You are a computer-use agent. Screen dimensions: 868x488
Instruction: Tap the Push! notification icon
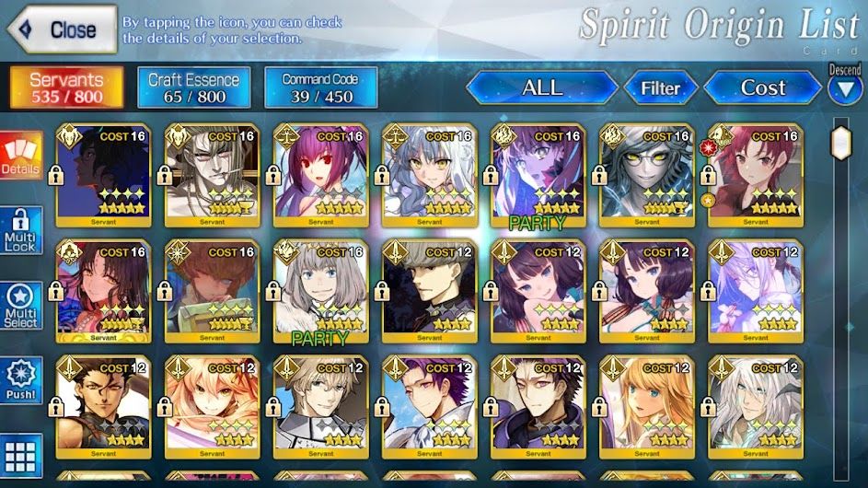coord(21,380)
